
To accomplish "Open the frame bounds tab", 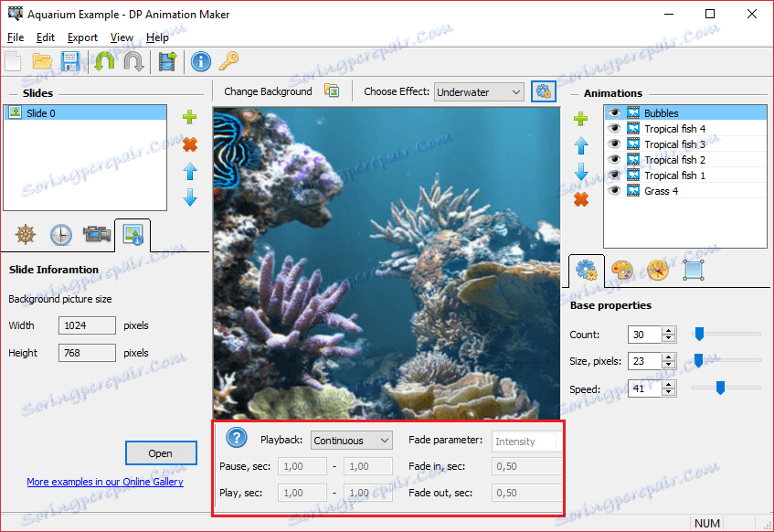I will pyautogui.click(x=694, y=271).
